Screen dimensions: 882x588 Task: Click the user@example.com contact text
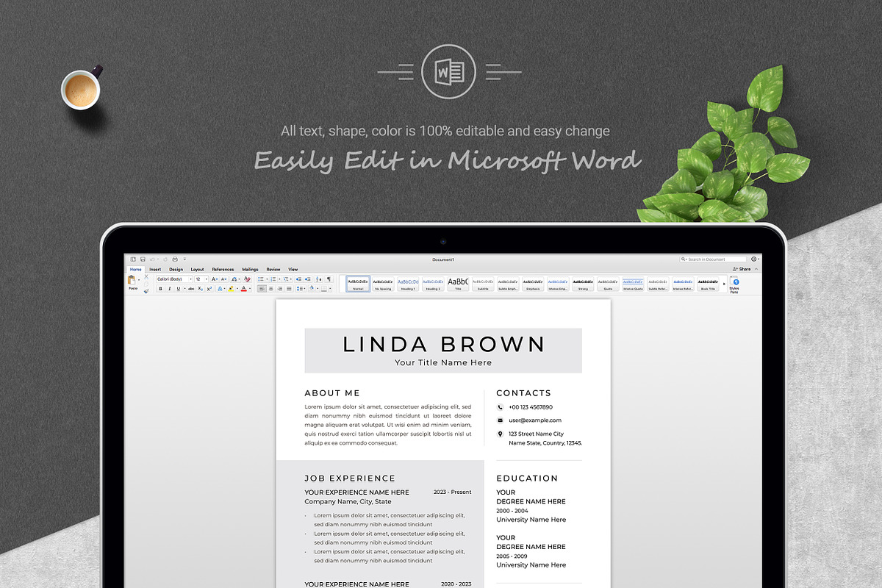pos(535,420)
